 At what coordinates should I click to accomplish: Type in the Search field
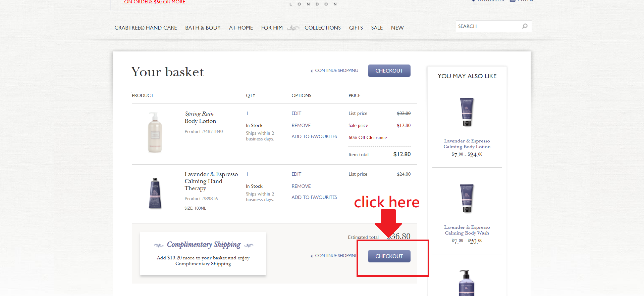coord(488,26)
